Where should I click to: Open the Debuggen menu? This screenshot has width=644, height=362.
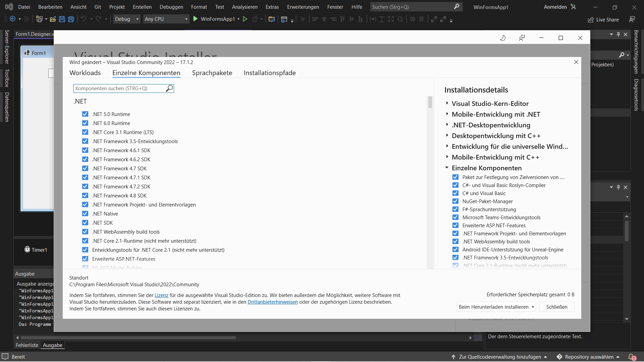(171, 7)
